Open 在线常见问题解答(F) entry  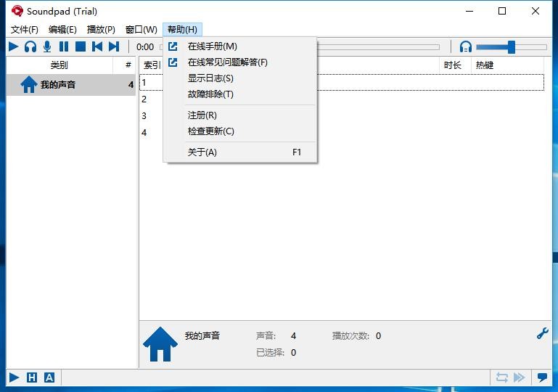(x=240, y=62)
